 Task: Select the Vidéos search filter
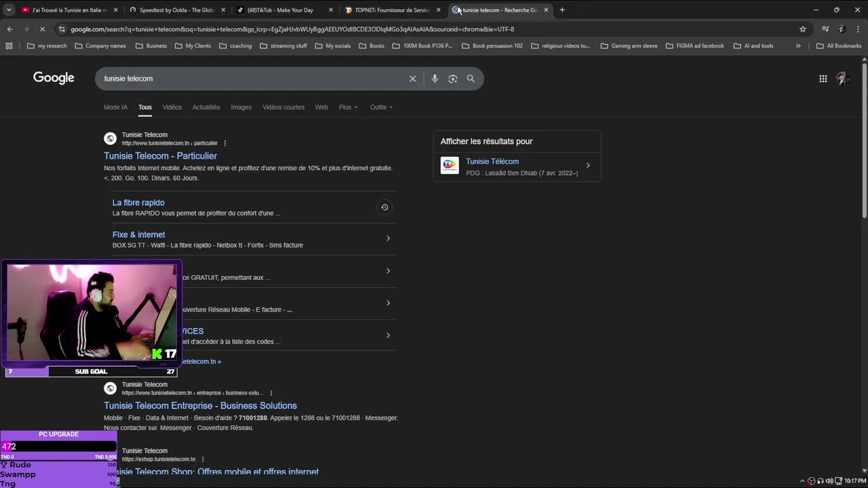172,107
